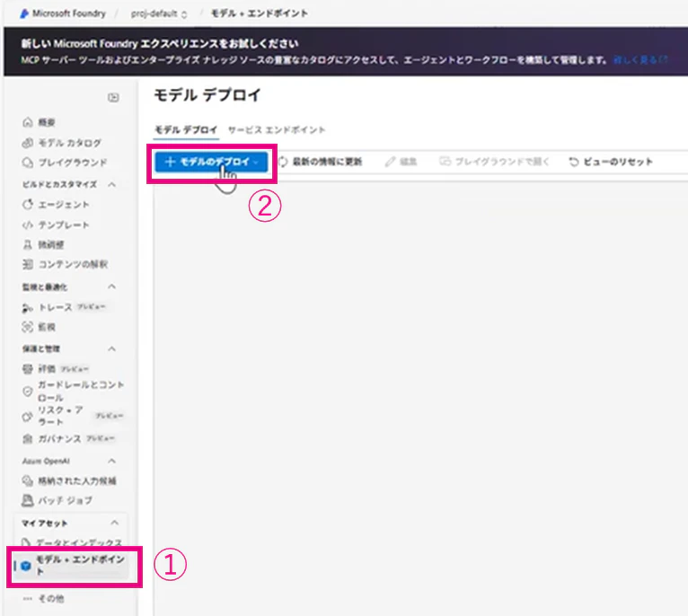Open プレイグラウンド in the sidebar
This screenshot has height=616, width=688.
(x=65, y=163)
